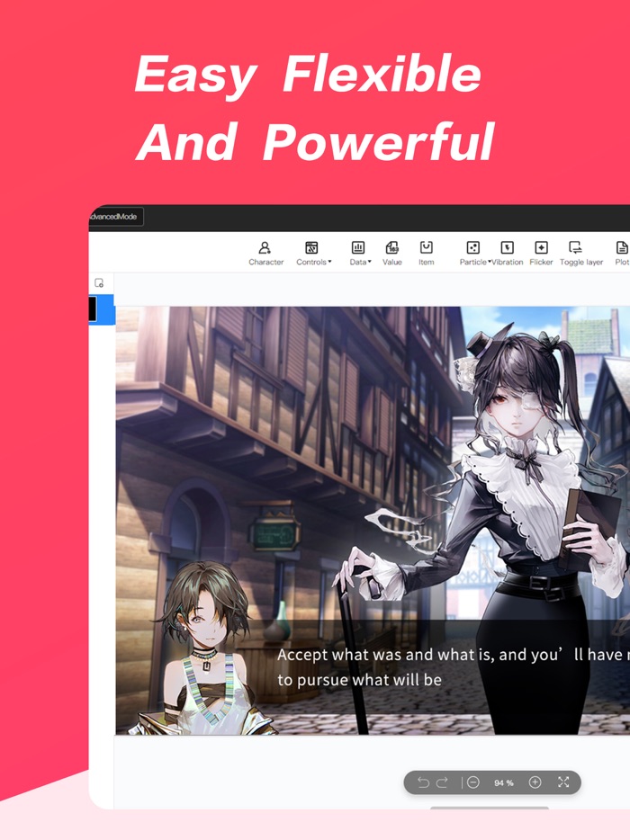
Task: Click the redo arrow
Action: click(x=442, y=782)
